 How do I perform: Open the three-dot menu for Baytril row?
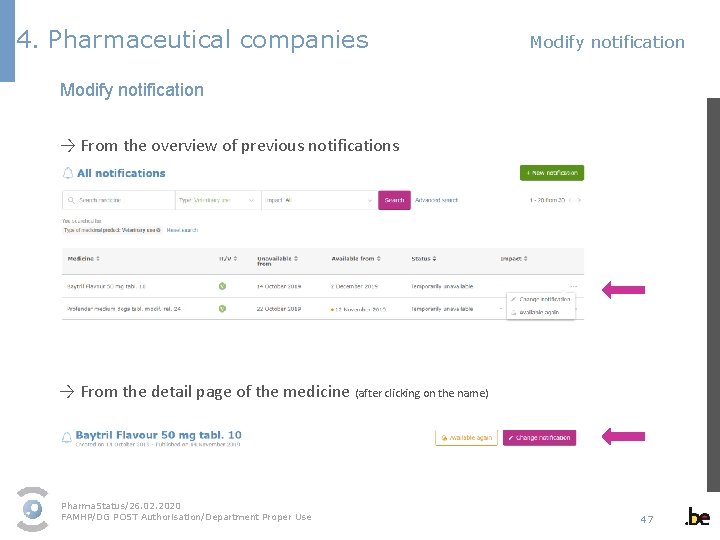pyautogui.click(x=573, y=286)
